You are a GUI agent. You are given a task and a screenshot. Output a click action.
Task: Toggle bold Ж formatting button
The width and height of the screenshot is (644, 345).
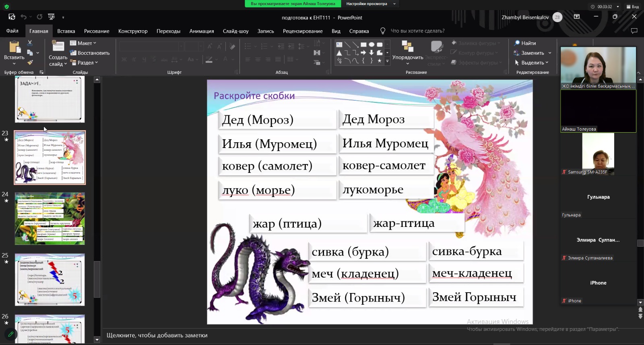pyautogui.click(x=124, y=59)
